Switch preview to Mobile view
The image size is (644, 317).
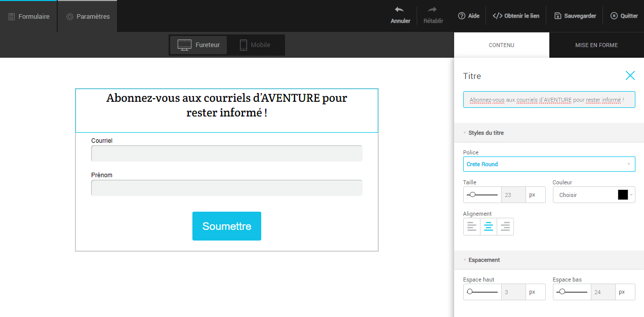255,45
